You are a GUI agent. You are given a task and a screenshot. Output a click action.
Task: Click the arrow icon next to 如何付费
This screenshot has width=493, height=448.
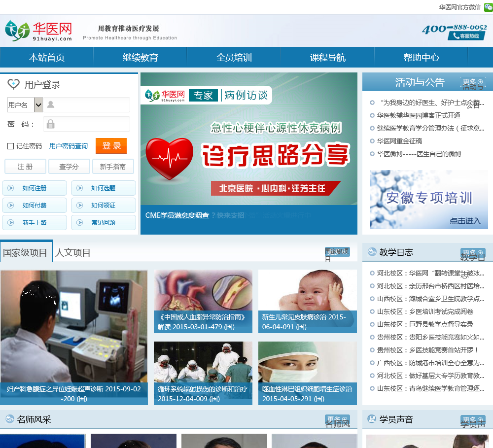[x=11, y=206]
